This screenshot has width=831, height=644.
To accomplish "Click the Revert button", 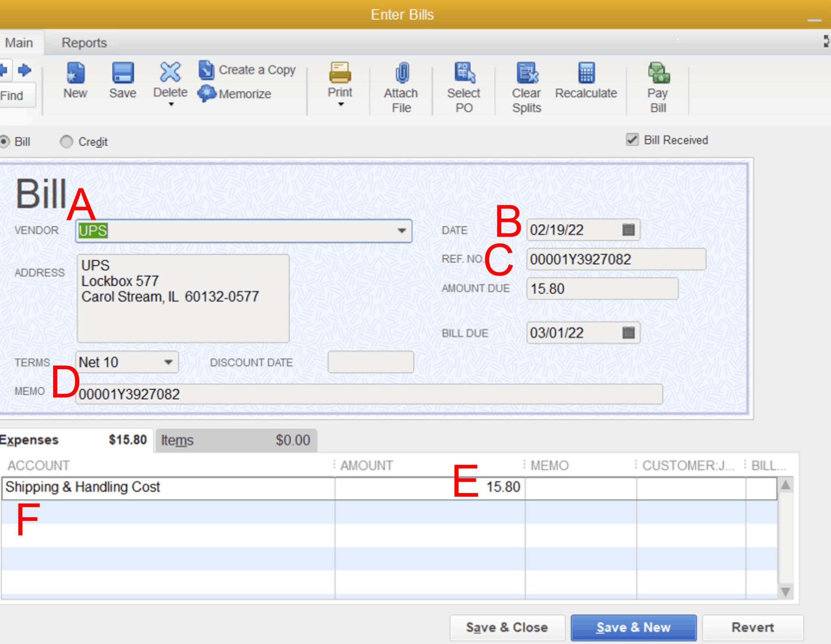I will pyautogui.click(x=752, y=627).
